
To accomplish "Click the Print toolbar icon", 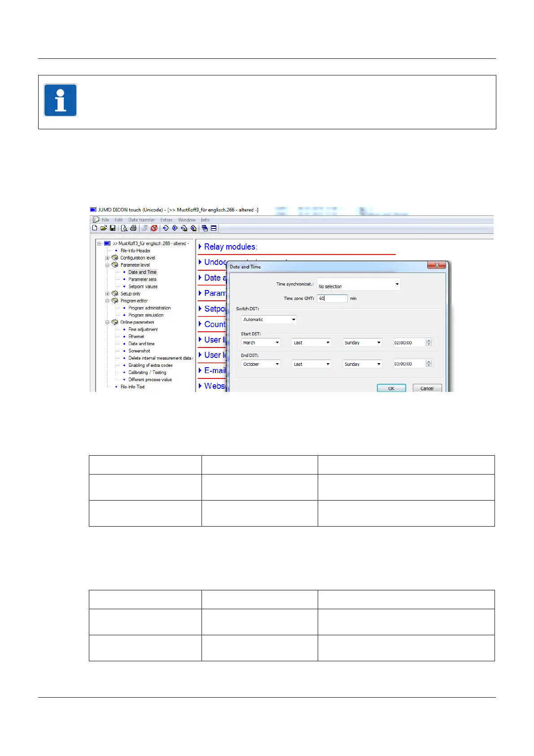I will [133, 228].
